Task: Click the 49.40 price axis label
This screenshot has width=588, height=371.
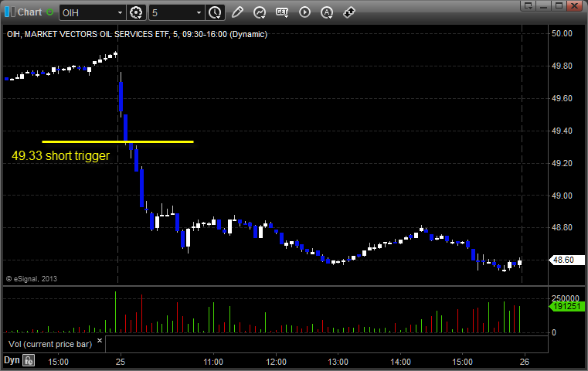Action: (x=562, y=131)
